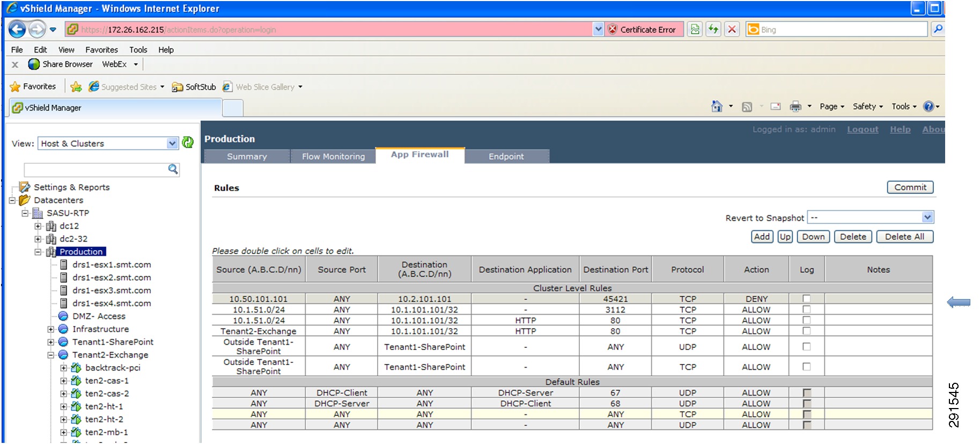Click the blue Help question mark icon
The width and height of the screenshot is (980, 444).
(929, 106)
